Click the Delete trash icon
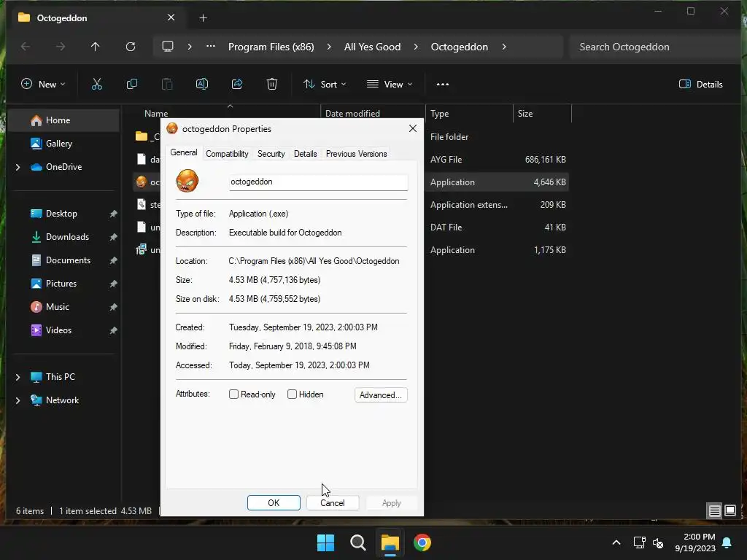 coord(272,85)
